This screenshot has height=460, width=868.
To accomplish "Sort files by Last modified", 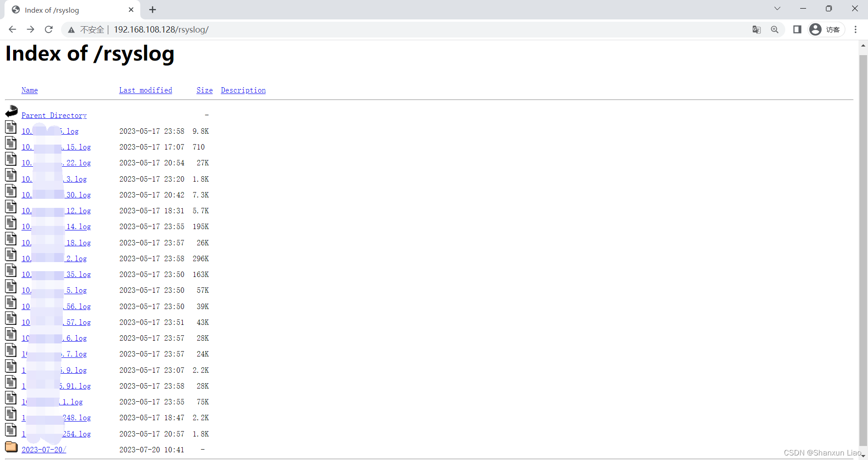I will tap(146, 90).
